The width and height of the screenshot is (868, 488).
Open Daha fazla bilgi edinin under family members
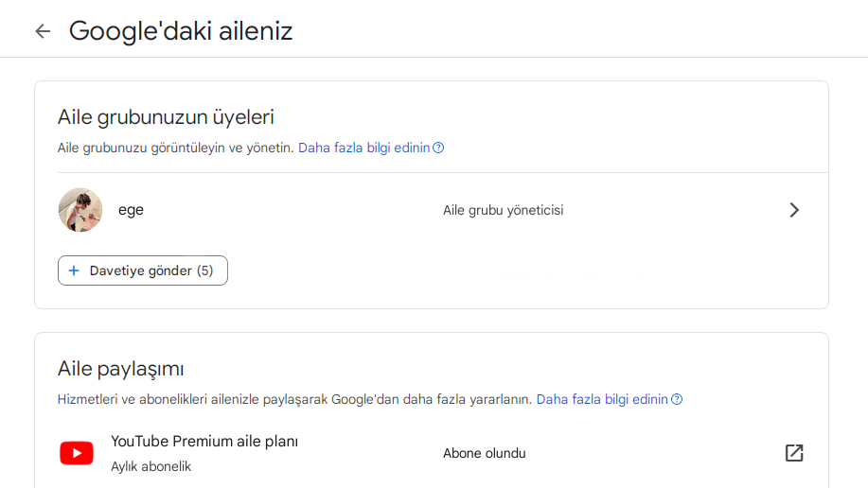(364, 148)
